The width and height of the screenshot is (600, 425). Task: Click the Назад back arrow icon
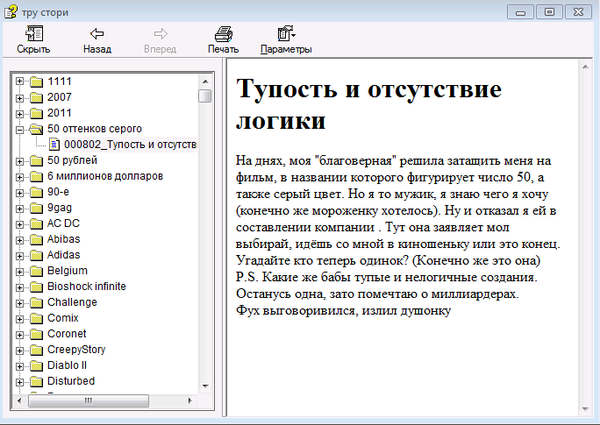click(x=97, y=34)
